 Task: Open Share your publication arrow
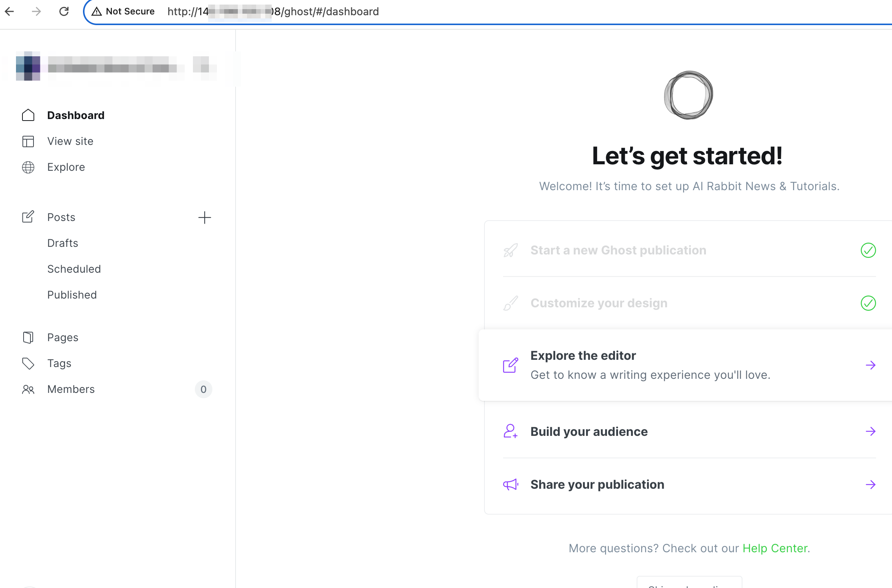pos(870,485)
